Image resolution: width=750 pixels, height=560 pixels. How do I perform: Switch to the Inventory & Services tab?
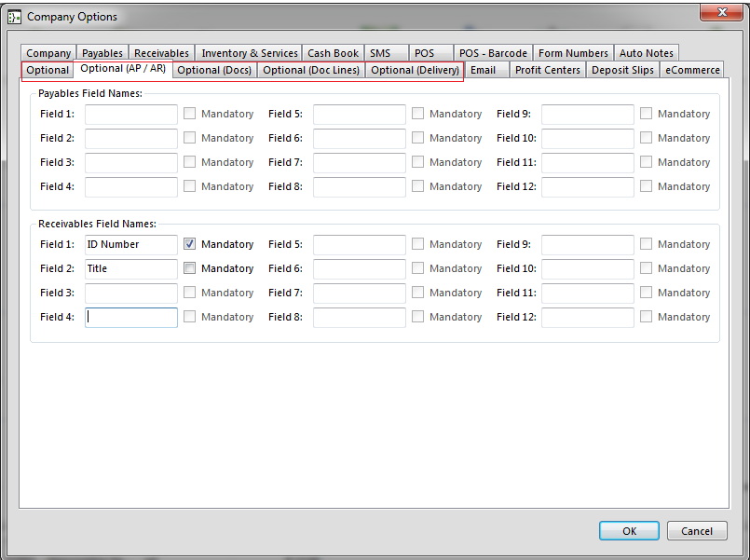249,53
